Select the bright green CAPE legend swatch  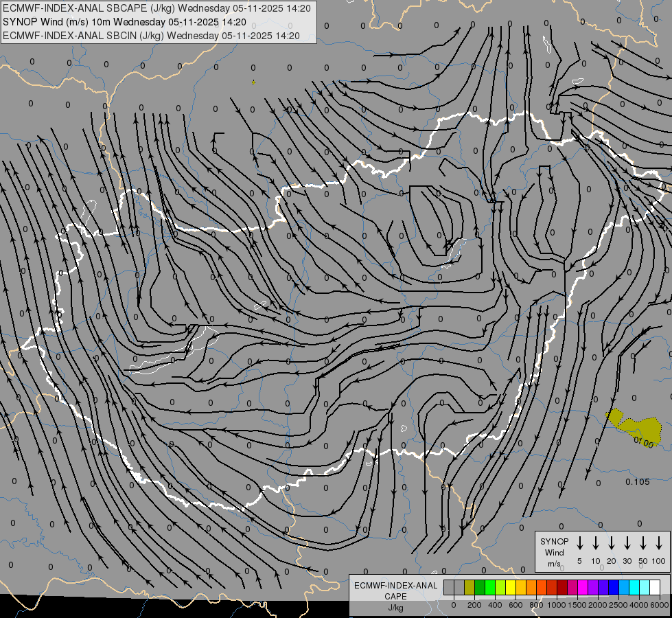coord(490,587)
